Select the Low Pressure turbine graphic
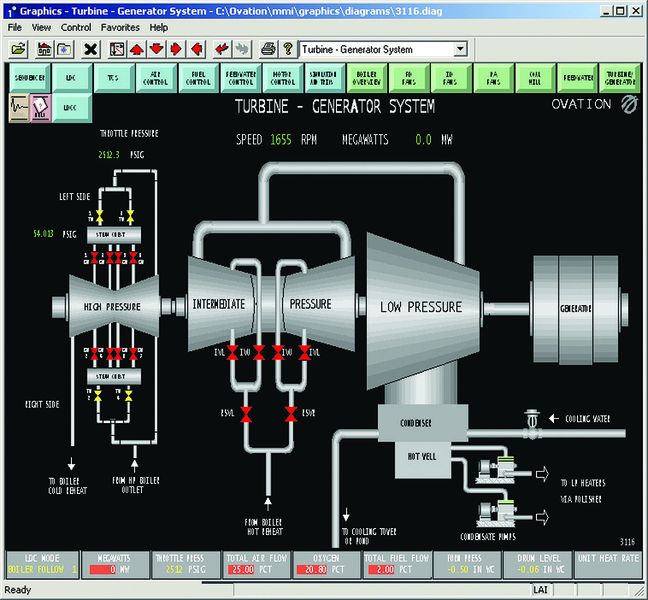This screenshot has width=648, height=600. (x=422, y=311)
